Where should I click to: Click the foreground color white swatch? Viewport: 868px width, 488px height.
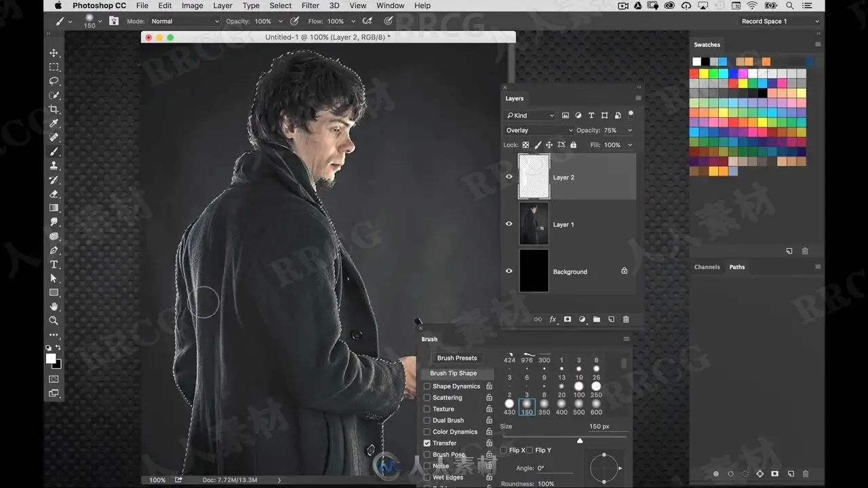(51, 359)
